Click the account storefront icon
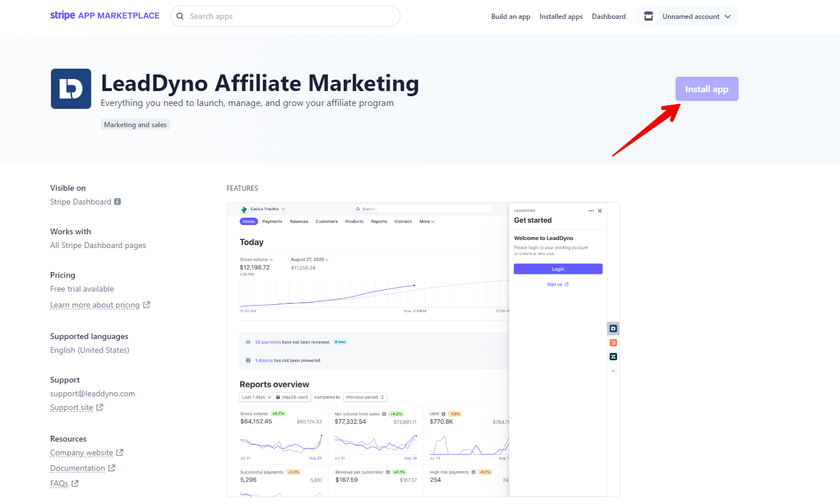840x504 pixels. click(649, 16)
